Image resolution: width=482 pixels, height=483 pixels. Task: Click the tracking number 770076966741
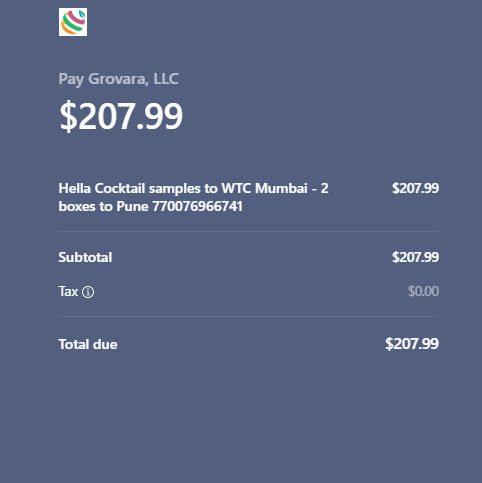point(197,206)
